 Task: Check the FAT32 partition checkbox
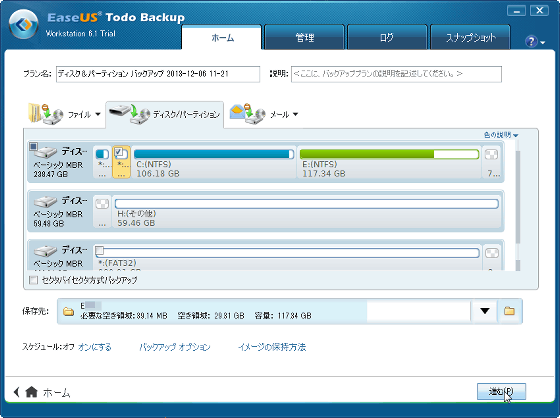[100, 250]
